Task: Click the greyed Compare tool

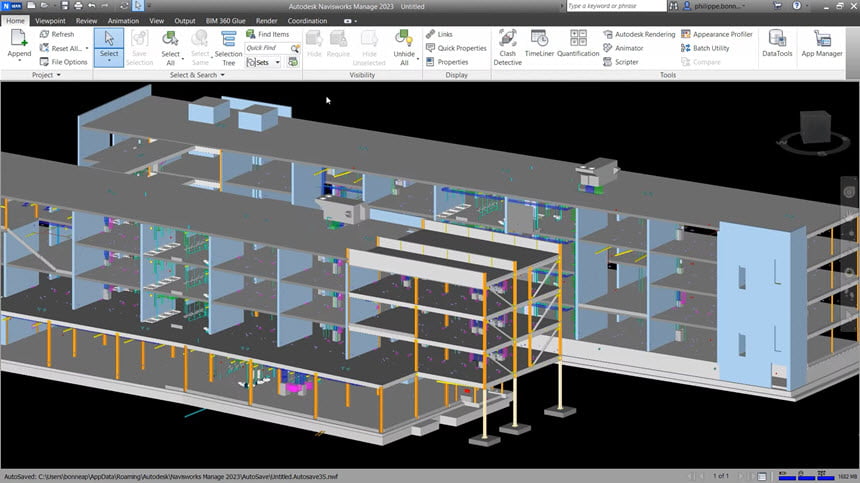Action: pyautogui.click(x=701, y=62)
